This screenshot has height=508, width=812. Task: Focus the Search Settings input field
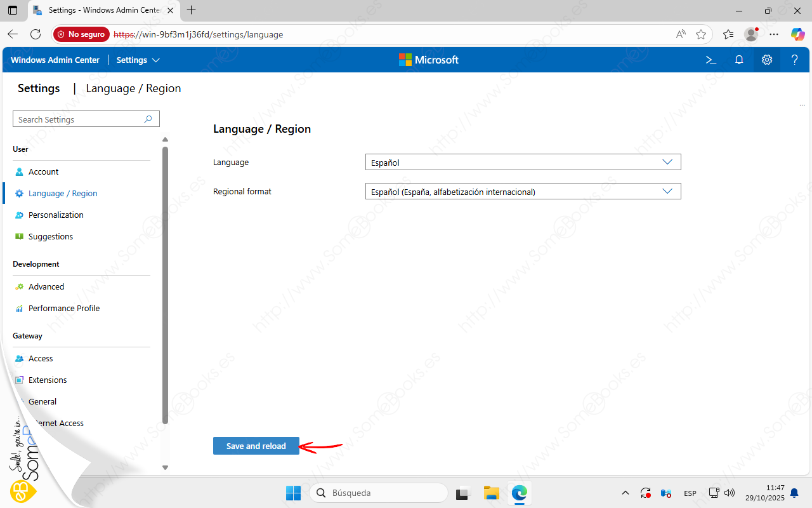(x=78, y=119)
